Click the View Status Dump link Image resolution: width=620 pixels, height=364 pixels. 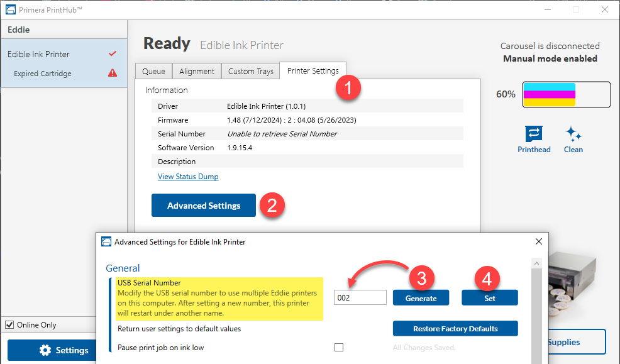188,177
